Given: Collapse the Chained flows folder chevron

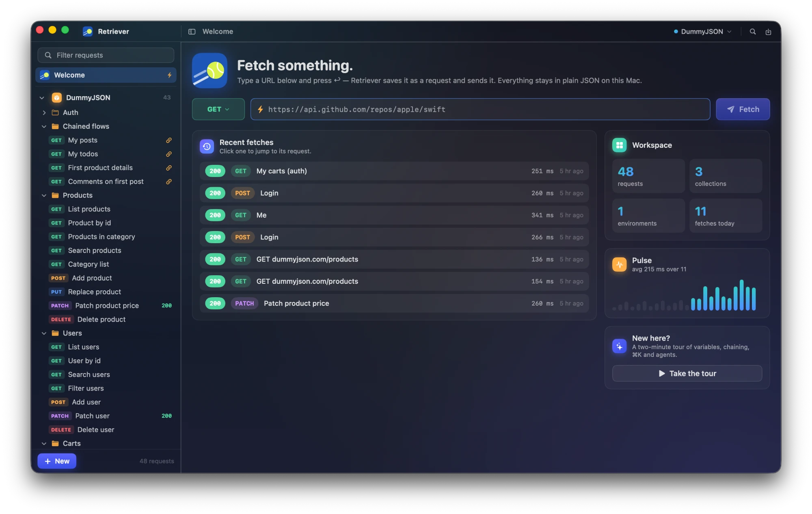Looking at the screenshot, I should tap(44, 126).
